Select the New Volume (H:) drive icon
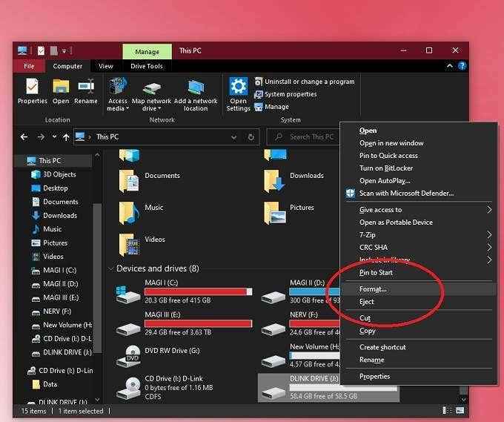 (273, 361)
